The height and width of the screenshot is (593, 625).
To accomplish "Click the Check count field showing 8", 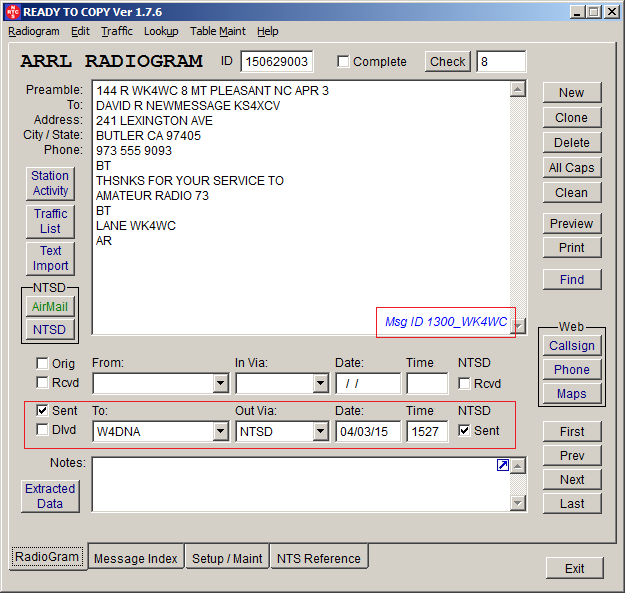I will (x=501, y=61).
